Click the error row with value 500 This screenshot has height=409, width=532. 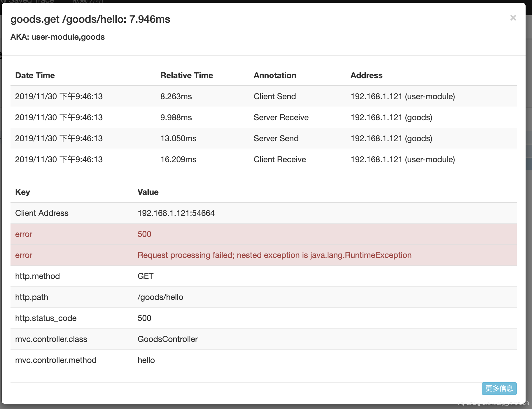coord(263,234)
